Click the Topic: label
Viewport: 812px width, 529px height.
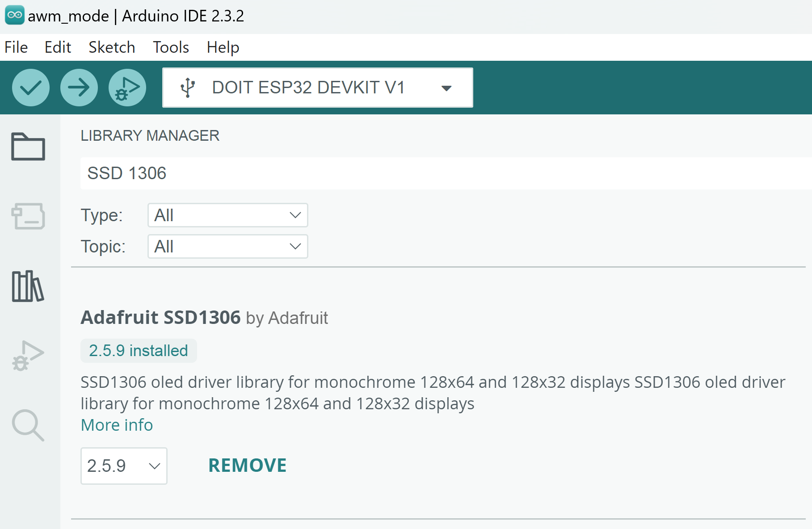pyautogui.click(x=103, y=247)
